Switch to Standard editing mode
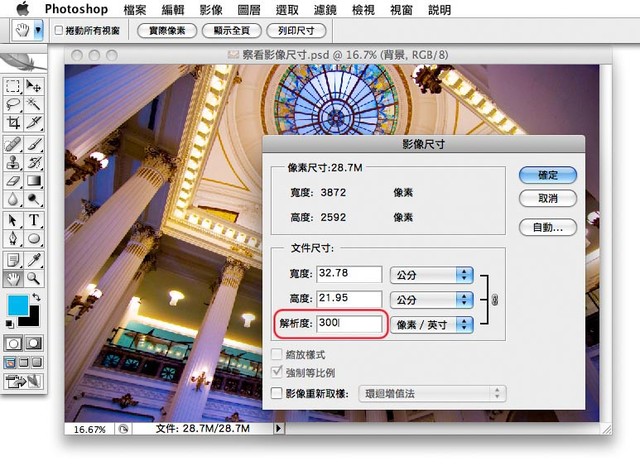The width and height of the screenshot is (640, 466). pyautogui.click(x=13, y=343)
